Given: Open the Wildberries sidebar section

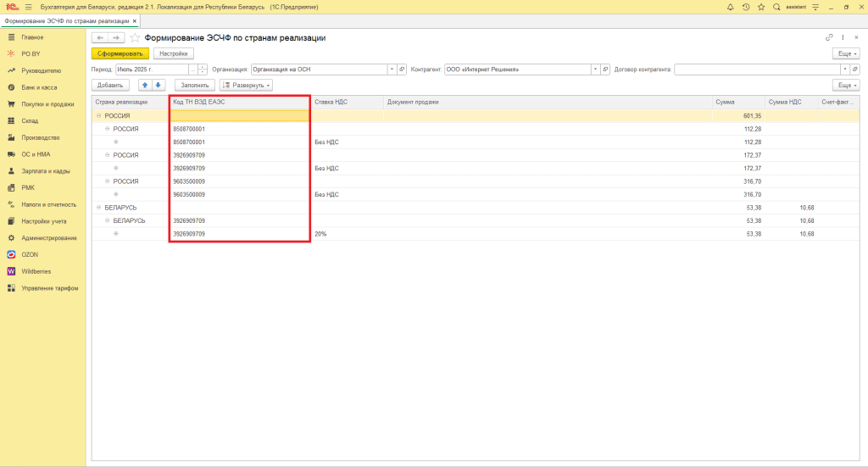Looking at the screenshot, I should pos(36,271).
